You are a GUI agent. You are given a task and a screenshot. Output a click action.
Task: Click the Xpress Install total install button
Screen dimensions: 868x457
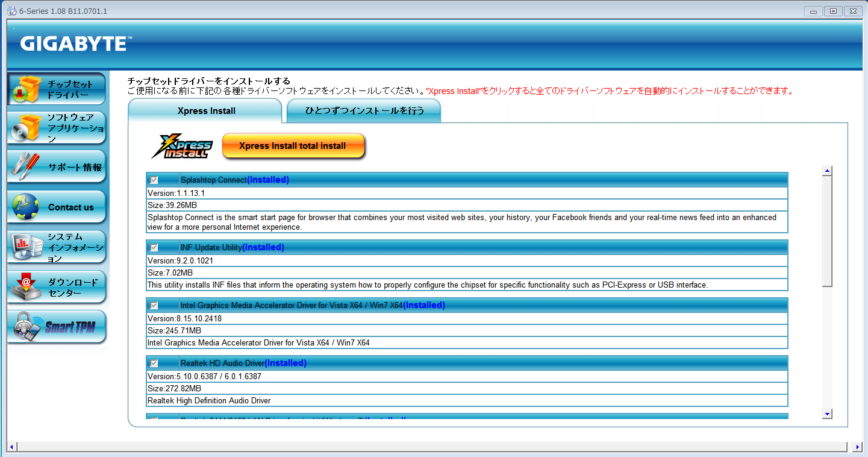[293, 146]
